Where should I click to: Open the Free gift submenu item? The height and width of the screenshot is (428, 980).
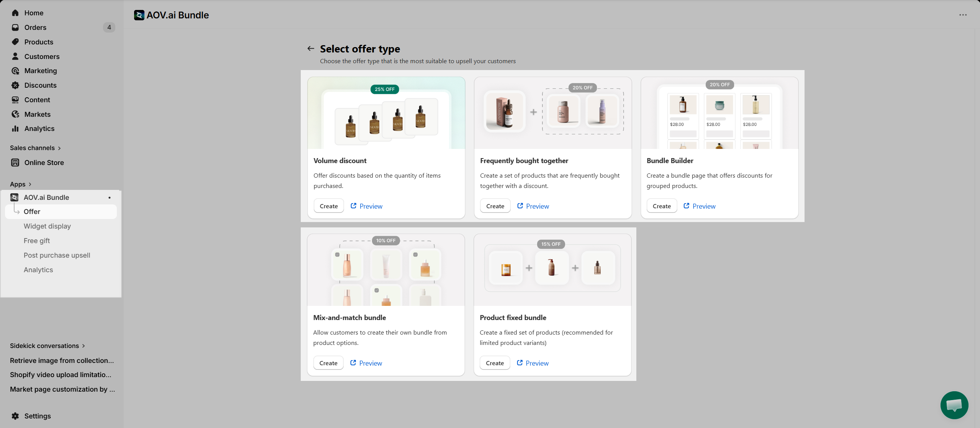(37, 240)
